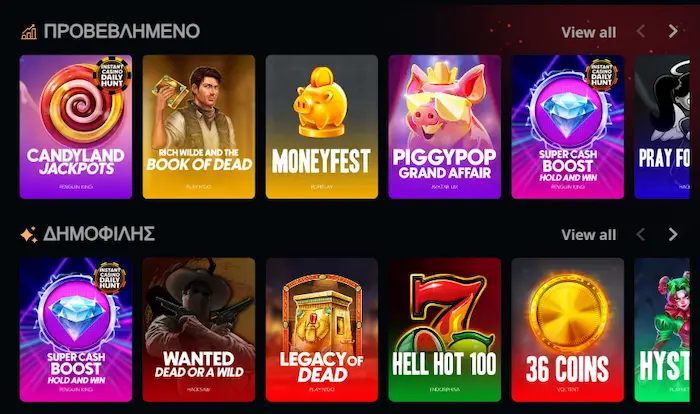The width and height of the screenshot is (700, 414).
Task: Click Daily Hunt badge on popular Super Cash Boost
Action: click(110, 278)
